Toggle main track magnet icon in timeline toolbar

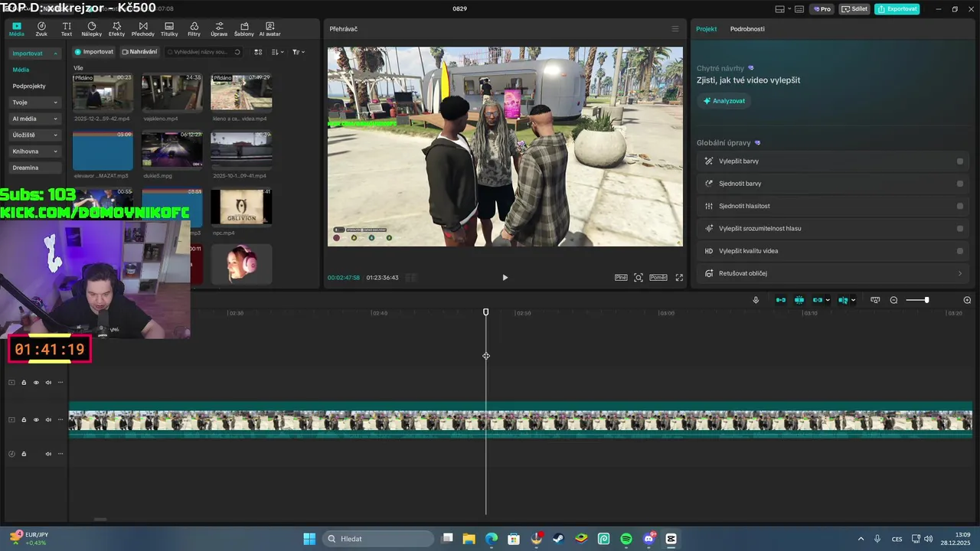pyautogui.click(x=781, y=300)
